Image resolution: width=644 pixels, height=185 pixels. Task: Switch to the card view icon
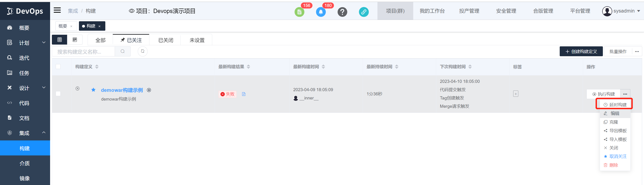[75, 40]
